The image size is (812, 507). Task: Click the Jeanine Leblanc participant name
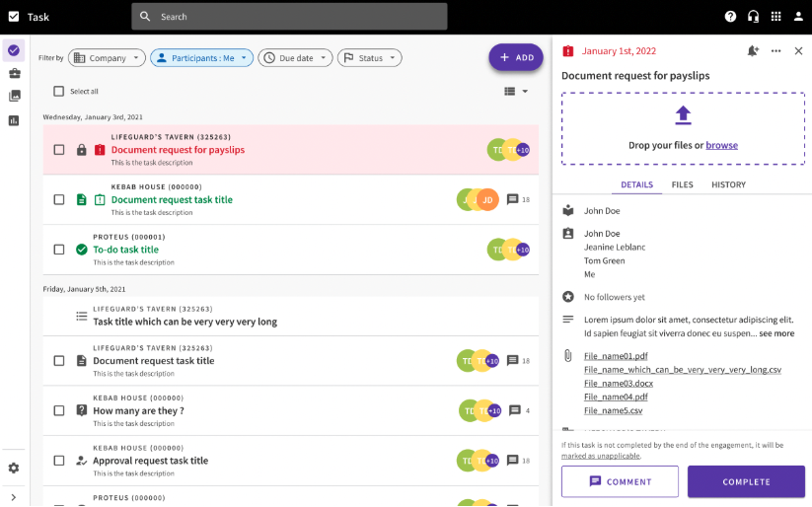point(615,247)
